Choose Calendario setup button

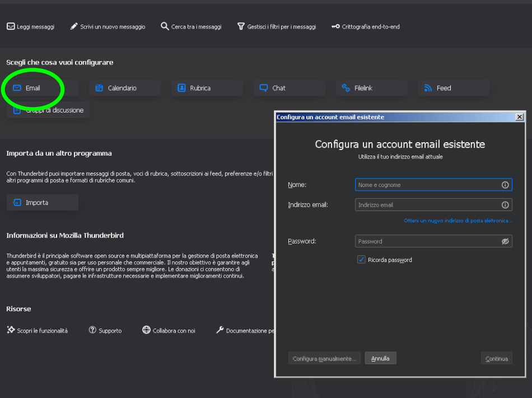pyautogui.click(x=124, y=88)
